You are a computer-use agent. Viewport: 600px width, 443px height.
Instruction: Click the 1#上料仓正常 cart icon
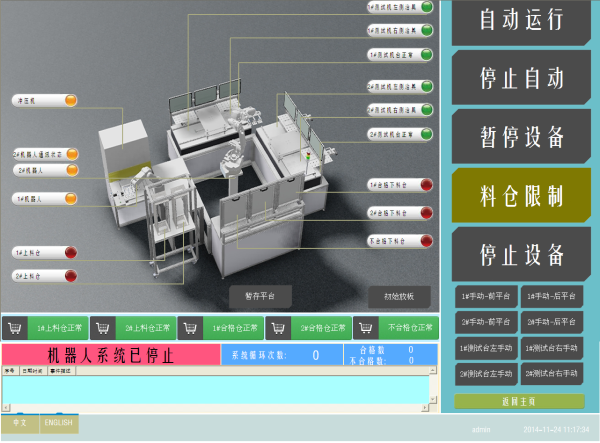tap(15, 328)
